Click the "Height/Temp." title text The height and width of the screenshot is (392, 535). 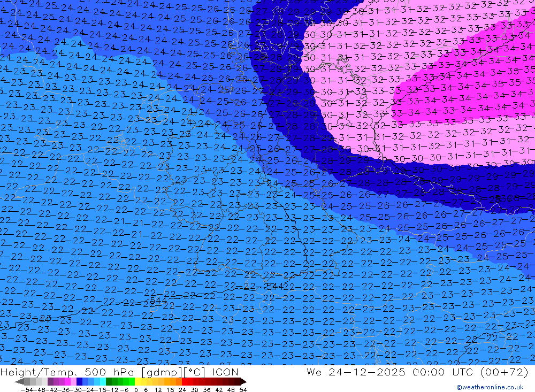point(40,372)
